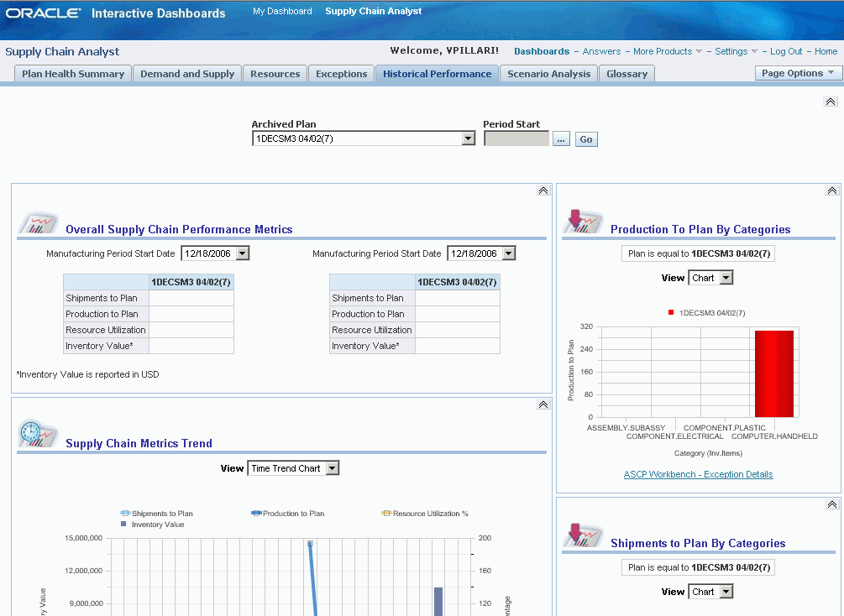Screen dimensions: 844x616
Task: Open My Dashboard
Action: 282,11
